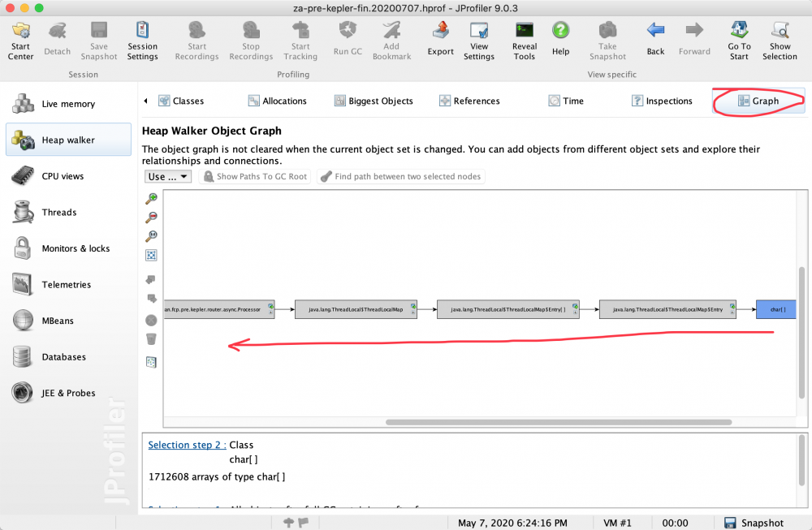Screen dimensions: 812x530
Task: Open the Live memory section
Action: tap(68, 104)
